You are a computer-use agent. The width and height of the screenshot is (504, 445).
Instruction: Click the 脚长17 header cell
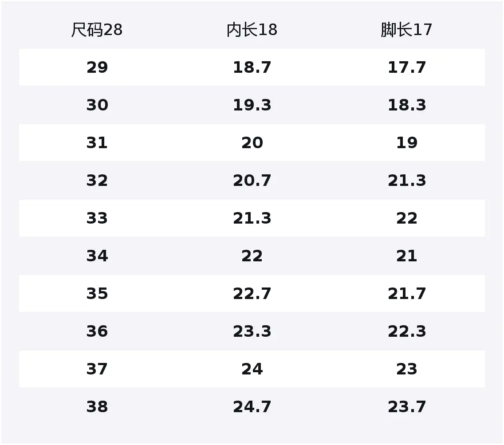click(406, 30)
